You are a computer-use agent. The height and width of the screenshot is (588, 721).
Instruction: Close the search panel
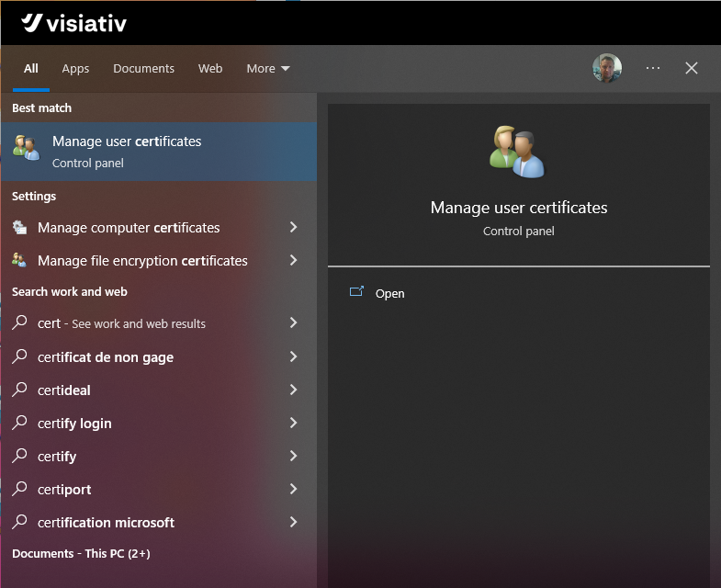point(692,68)
